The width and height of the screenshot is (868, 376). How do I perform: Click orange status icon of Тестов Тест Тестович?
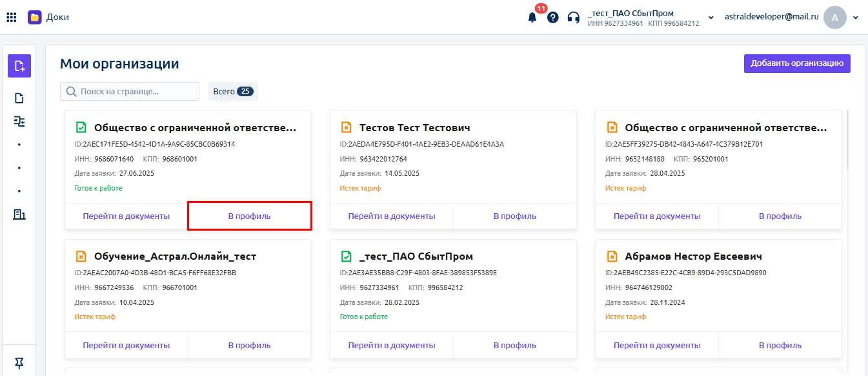coord(346,127)
